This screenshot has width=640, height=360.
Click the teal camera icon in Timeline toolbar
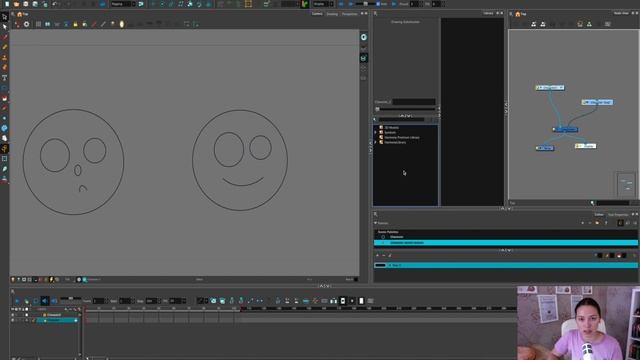click(x=213, y=301)
